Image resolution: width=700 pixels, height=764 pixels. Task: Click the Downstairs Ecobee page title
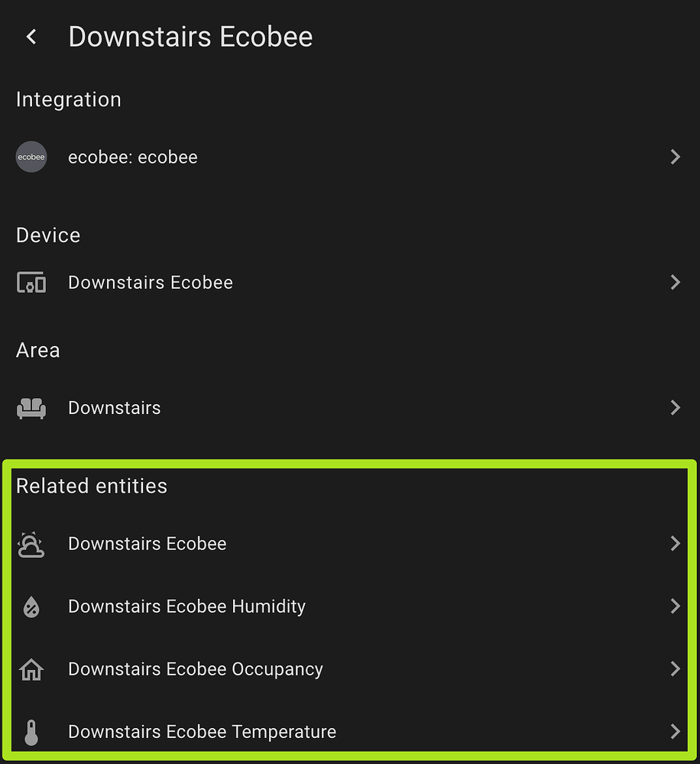point(190,37)
